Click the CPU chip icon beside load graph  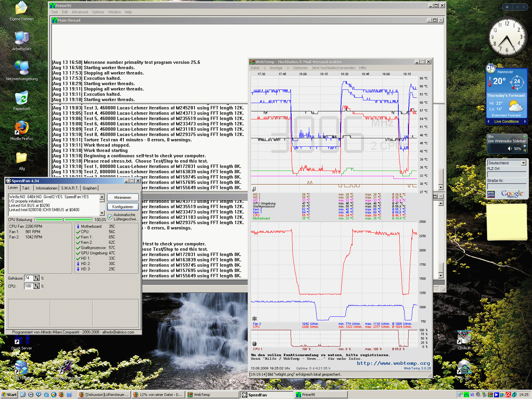254,344
